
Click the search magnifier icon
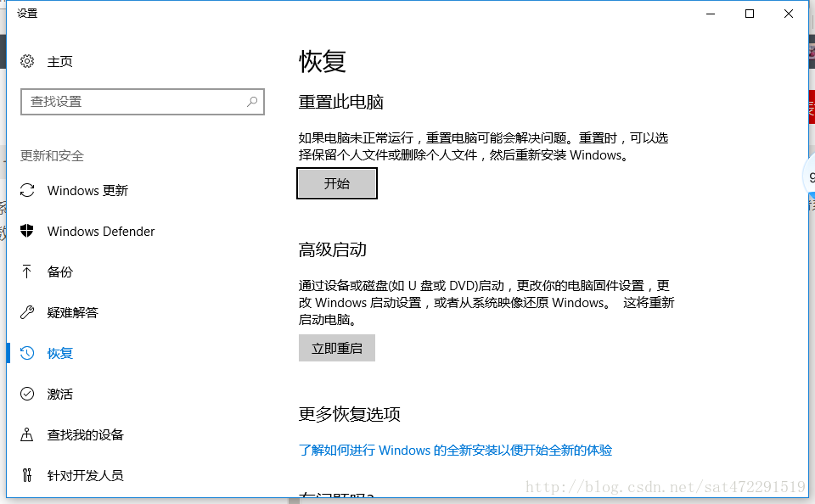(252, 101)
